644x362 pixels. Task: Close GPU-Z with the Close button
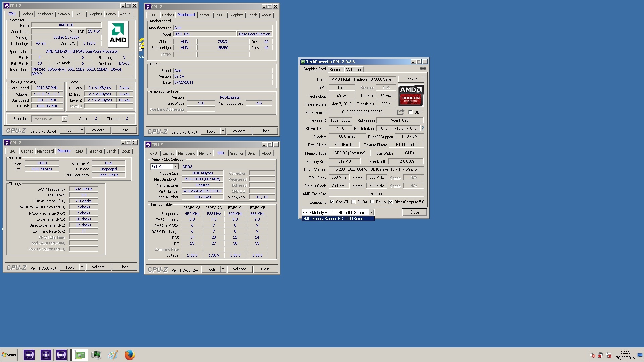click(415, 212)
